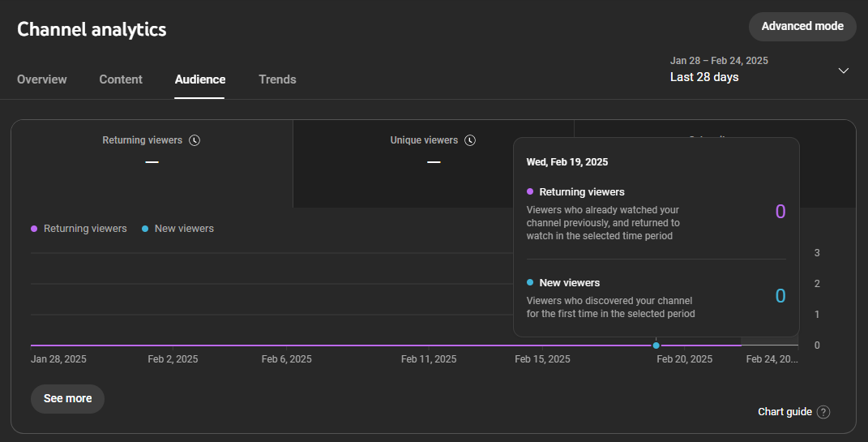Click the Advanced mode button

coord(802,26)
